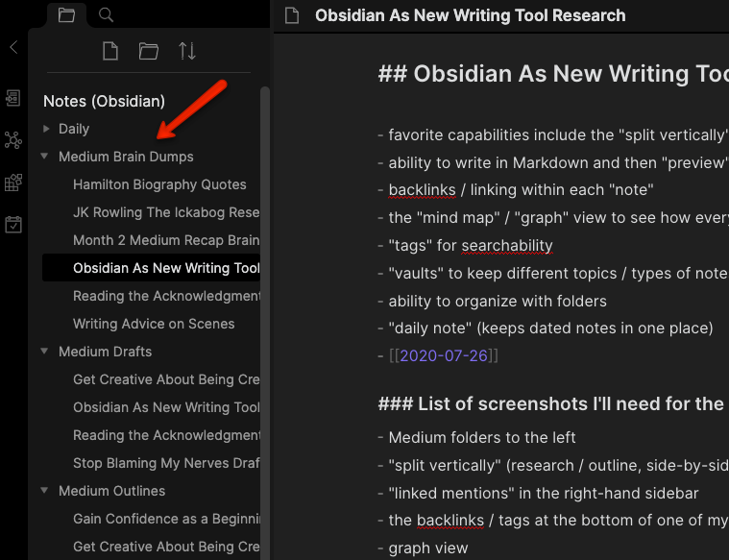Viewport: 729px width, 560px height.
Task: Click the Notes (Obsidian) vault title
Action: tap(104, 101)
